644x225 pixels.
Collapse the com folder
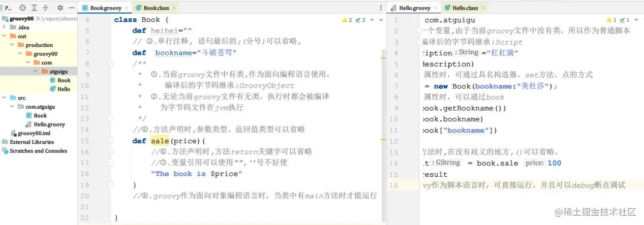pyautogui.click(x=28, y=62)
